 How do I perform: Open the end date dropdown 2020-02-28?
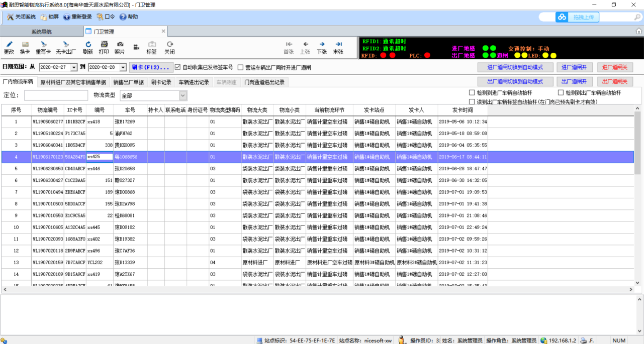tap(123, 67)
